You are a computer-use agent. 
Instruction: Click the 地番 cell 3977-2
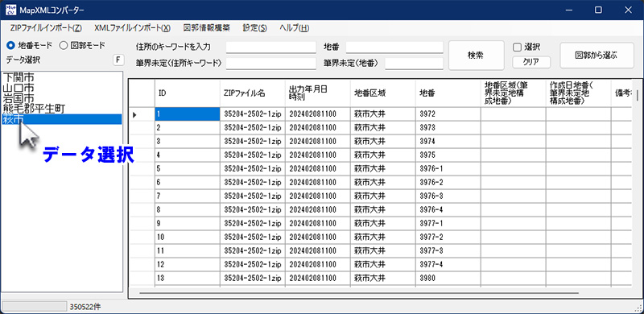click(448, 238)
